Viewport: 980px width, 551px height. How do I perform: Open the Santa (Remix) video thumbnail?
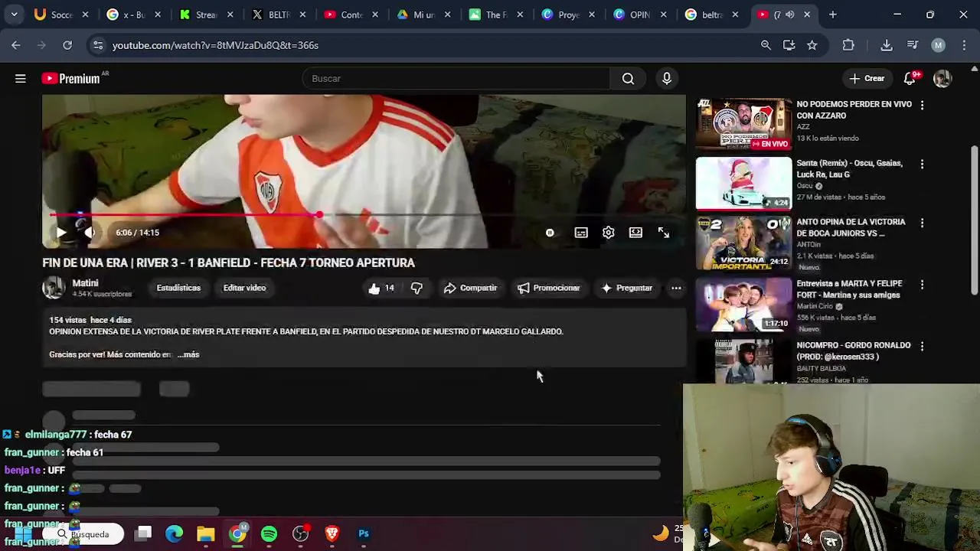(743, 183)
